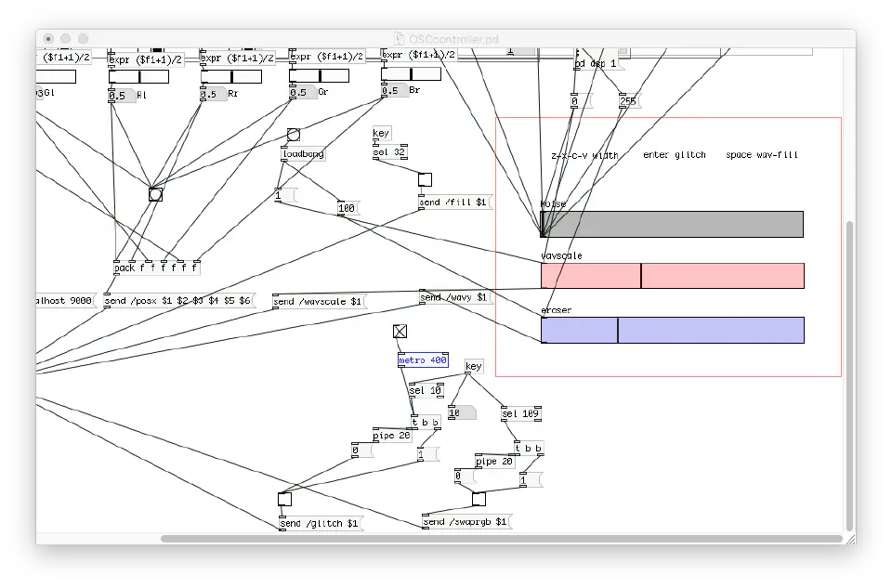
Task: Trigger the bang object above pack
Action: tap(155, 194)
